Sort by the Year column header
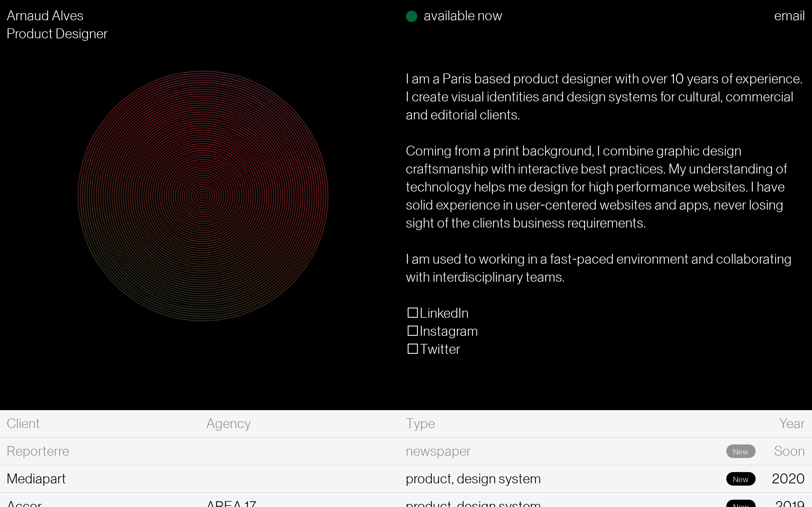 791,424
